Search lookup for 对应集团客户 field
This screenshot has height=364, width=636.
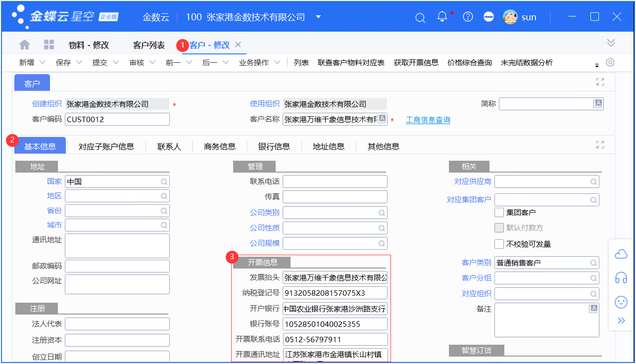(x=593, y=200)
